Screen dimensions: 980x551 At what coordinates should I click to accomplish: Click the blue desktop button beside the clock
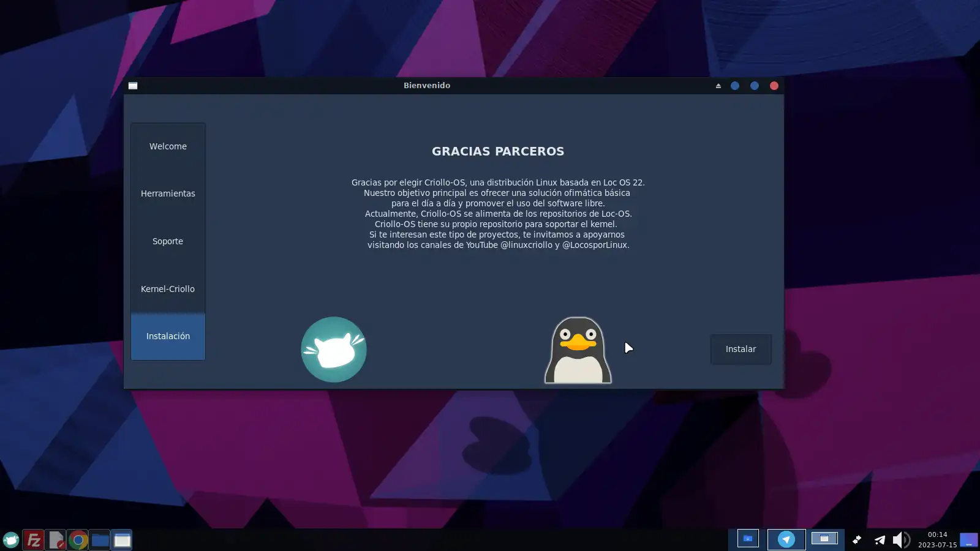[x=969, y=539]
